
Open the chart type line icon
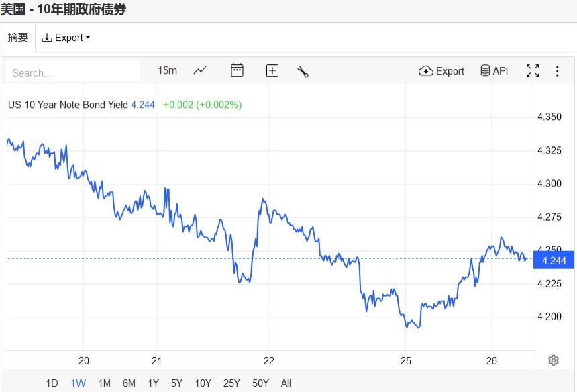point(200,70)
